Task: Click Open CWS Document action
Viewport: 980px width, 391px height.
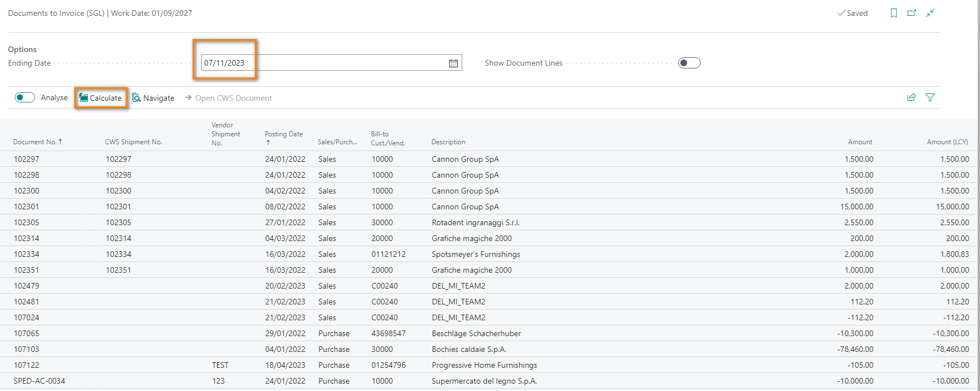Action: 228,98
